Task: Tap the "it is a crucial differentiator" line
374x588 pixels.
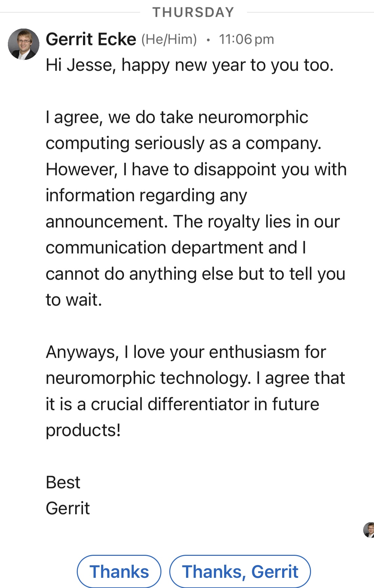Action: tap(182, 404)
